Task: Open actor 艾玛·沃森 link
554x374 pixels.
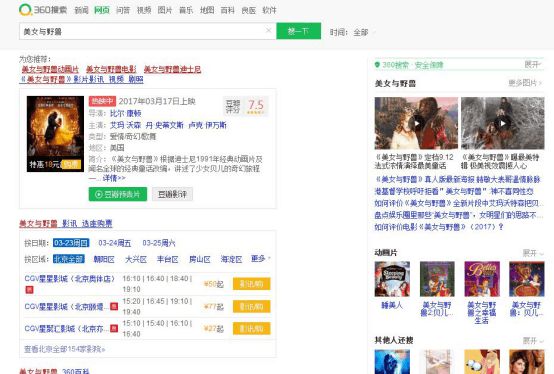Action: coord(126,125)
